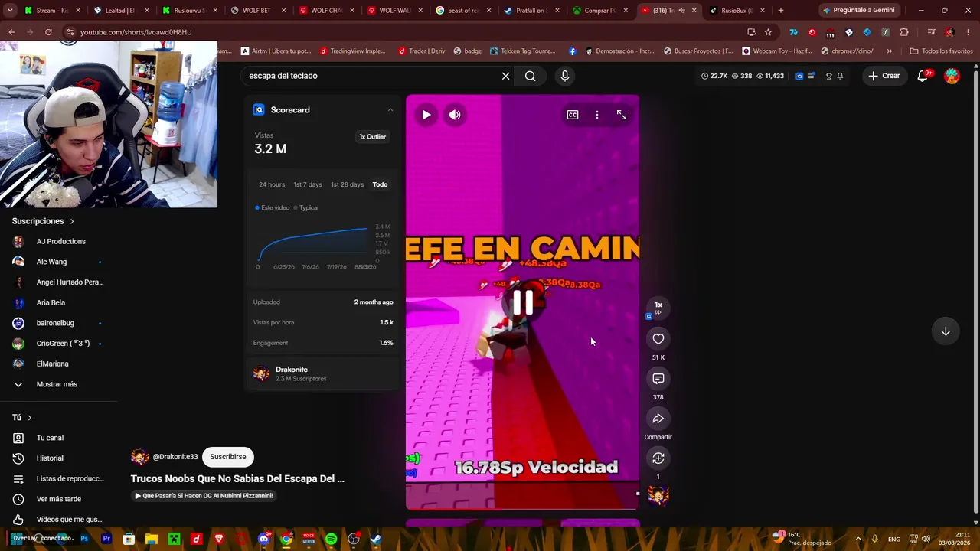980x551 pixels.
Task: Mute the Short with the volume icon
Action: click(x=455, y=115)
